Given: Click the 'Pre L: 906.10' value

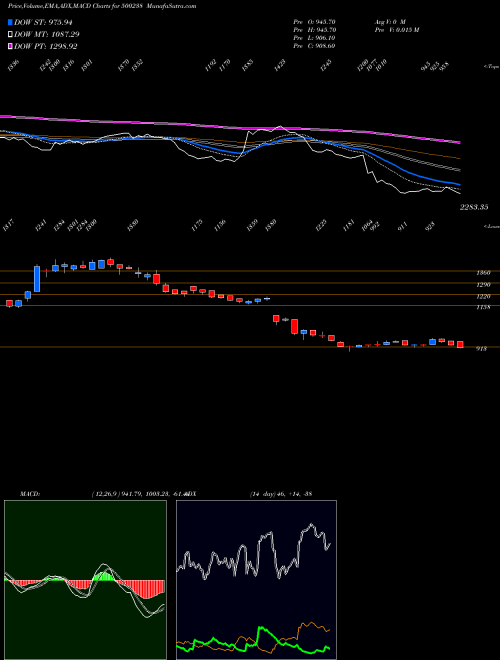Looking at the screenshot, I should (314, 37).
